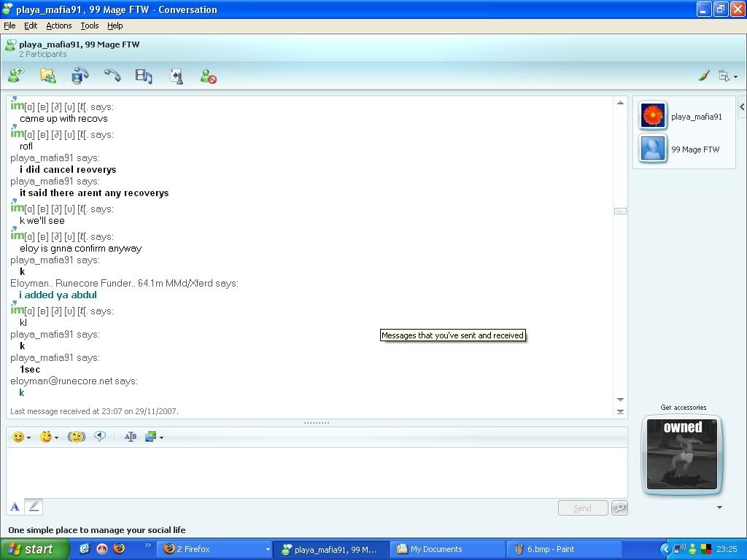Open the Actions menu
Image resolution: width=747 pixels, height=560 pixels.
click(x=59, y=26)
